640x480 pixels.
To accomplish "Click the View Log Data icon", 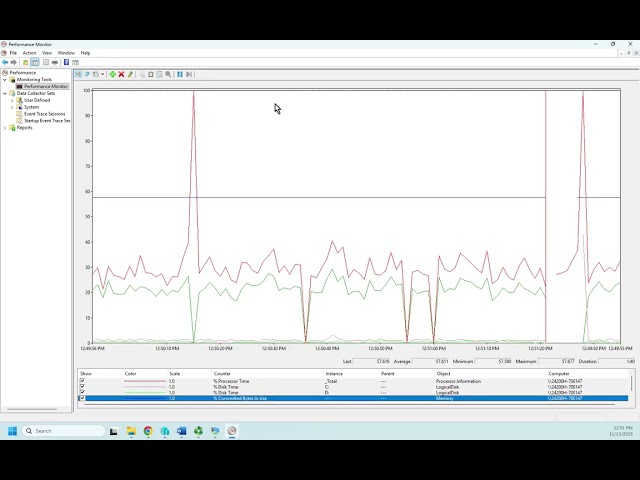I will click(87, 74).
